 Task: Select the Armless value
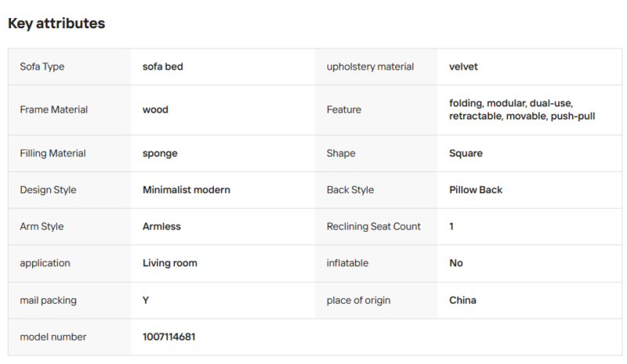(161, 226)
